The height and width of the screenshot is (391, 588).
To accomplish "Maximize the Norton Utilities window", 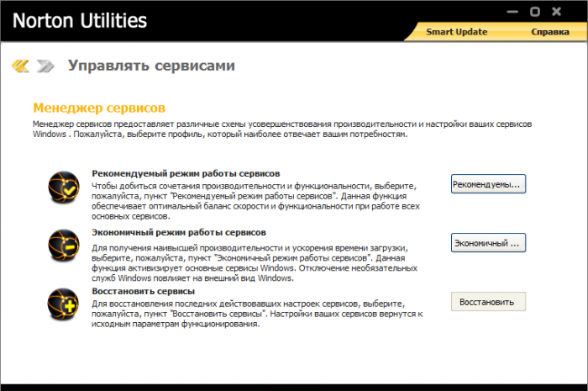I will tap(535, 12).
